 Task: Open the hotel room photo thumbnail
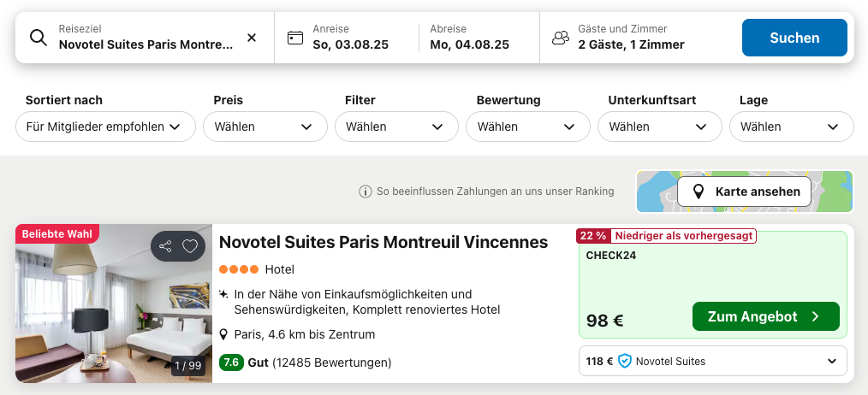tap(114, 304)
